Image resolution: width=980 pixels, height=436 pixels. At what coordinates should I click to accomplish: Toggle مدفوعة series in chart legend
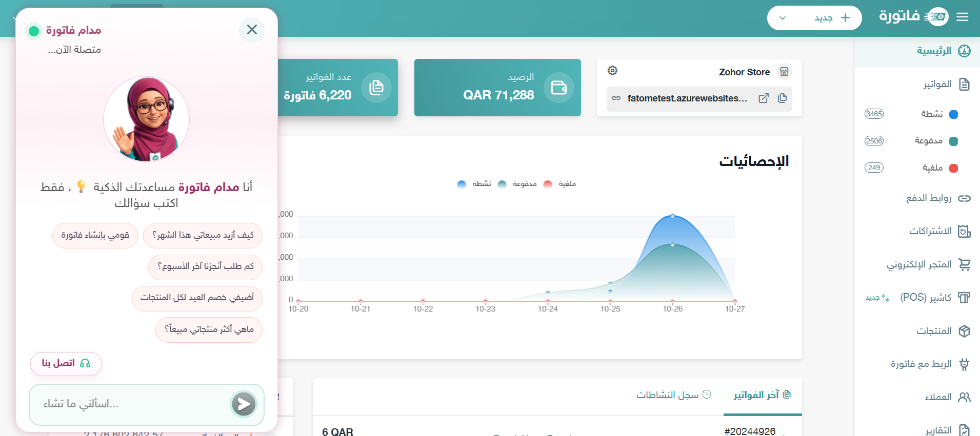pyautogui.click(x=517, y=184)
